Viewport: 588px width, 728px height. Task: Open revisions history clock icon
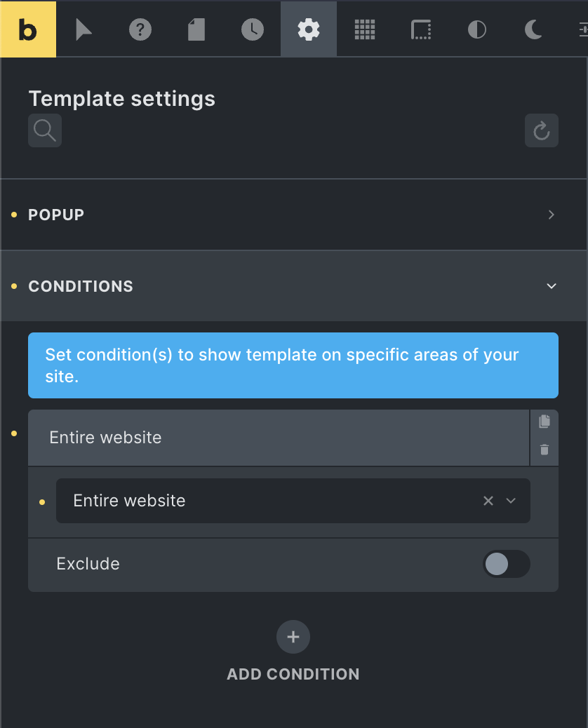pos(253,29)
